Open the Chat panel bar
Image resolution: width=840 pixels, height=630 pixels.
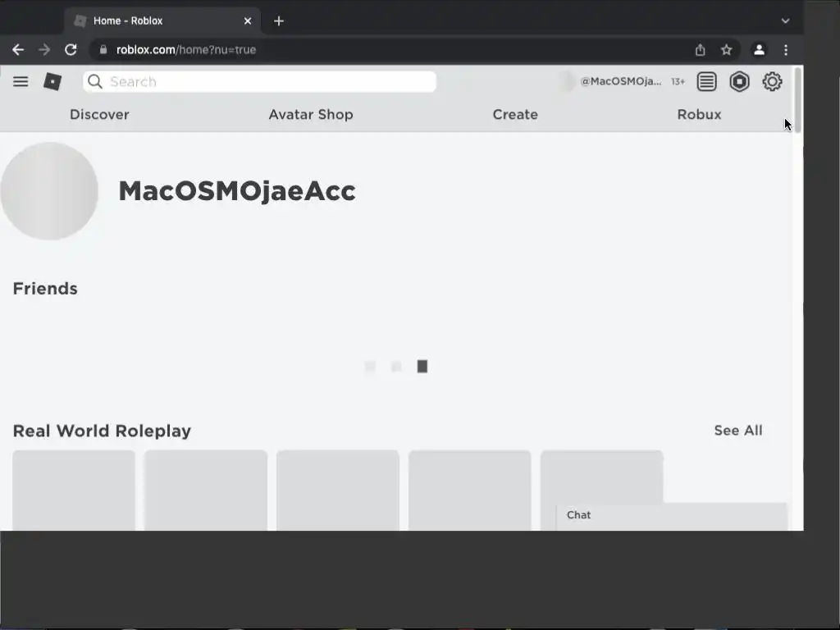(672, 515)
